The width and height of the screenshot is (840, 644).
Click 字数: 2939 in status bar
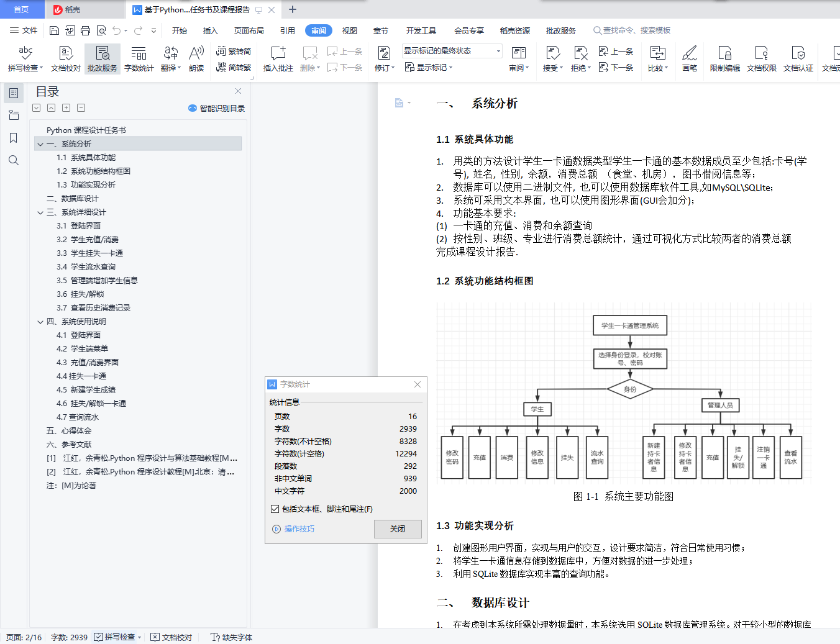coord(69,637)
